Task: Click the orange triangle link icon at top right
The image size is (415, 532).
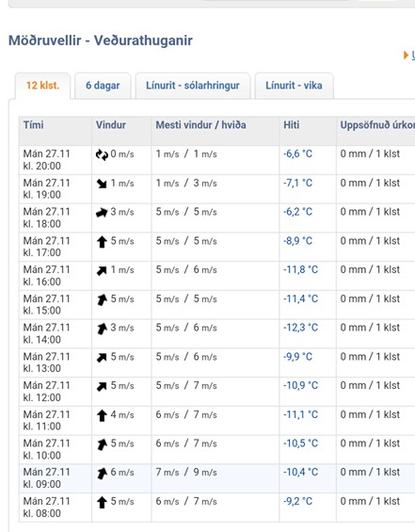Action: (406, 55)
